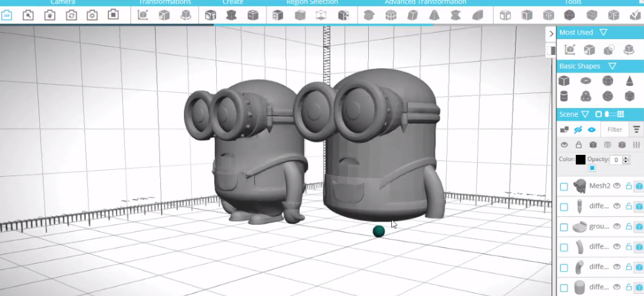
Task: Select the dotted cube Advanced Transformation icon
Action: tap(391, 15)
